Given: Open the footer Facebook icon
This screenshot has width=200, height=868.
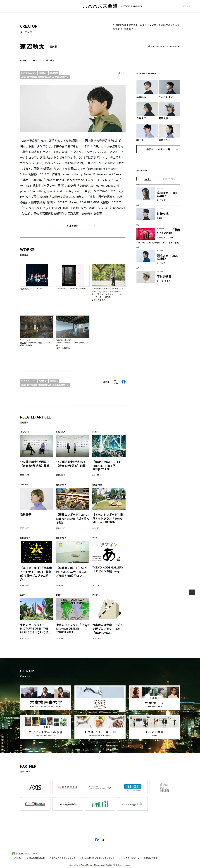Looking at the screenshot, I should [97, 839].
